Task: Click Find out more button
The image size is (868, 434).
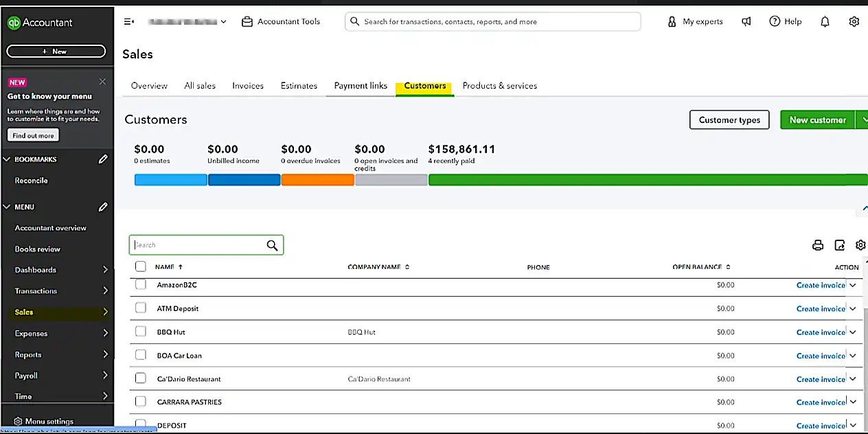Action: click(x=33, y=135)
